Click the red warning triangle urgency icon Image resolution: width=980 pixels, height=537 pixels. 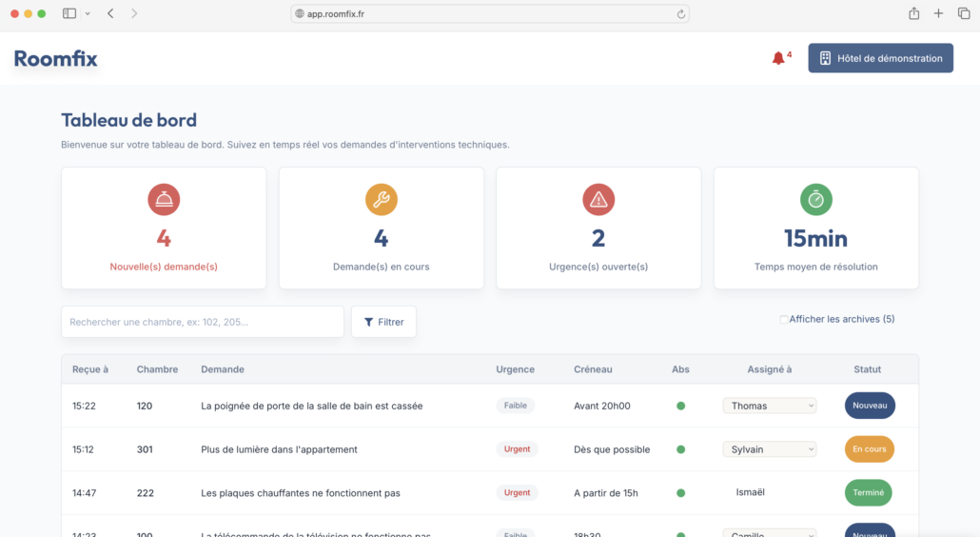point(598,199)
